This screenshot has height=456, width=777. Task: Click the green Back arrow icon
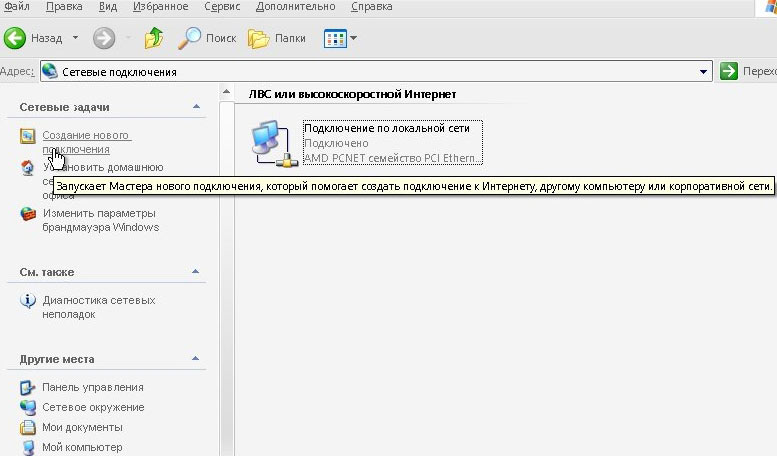click(x=15, y=39)
